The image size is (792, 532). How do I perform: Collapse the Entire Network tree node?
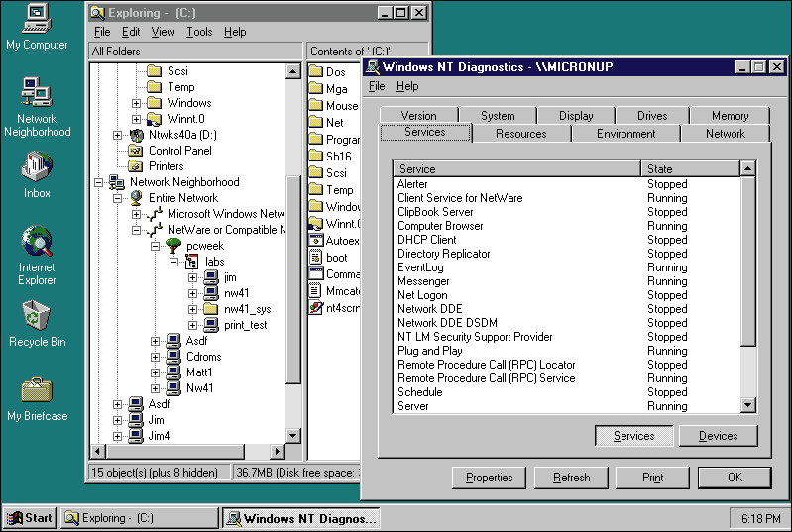(117, 198)
